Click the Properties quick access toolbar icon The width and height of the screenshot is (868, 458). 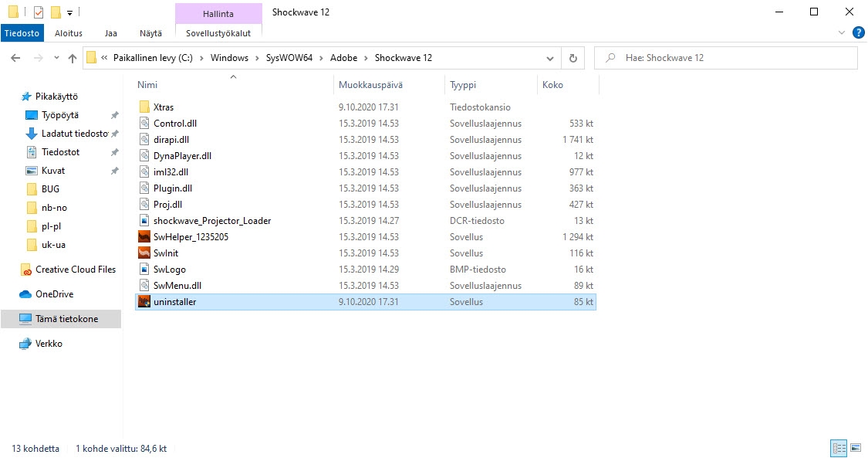[39, 12]
